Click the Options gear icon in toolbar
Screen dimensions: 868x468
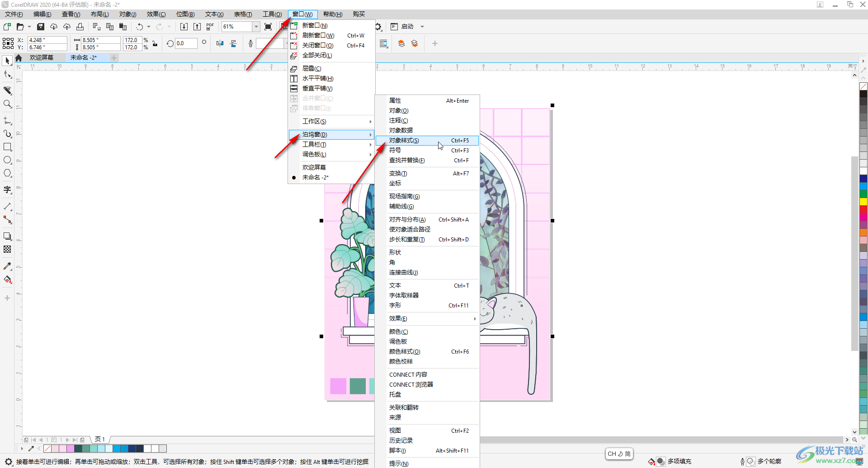(378, 27)
